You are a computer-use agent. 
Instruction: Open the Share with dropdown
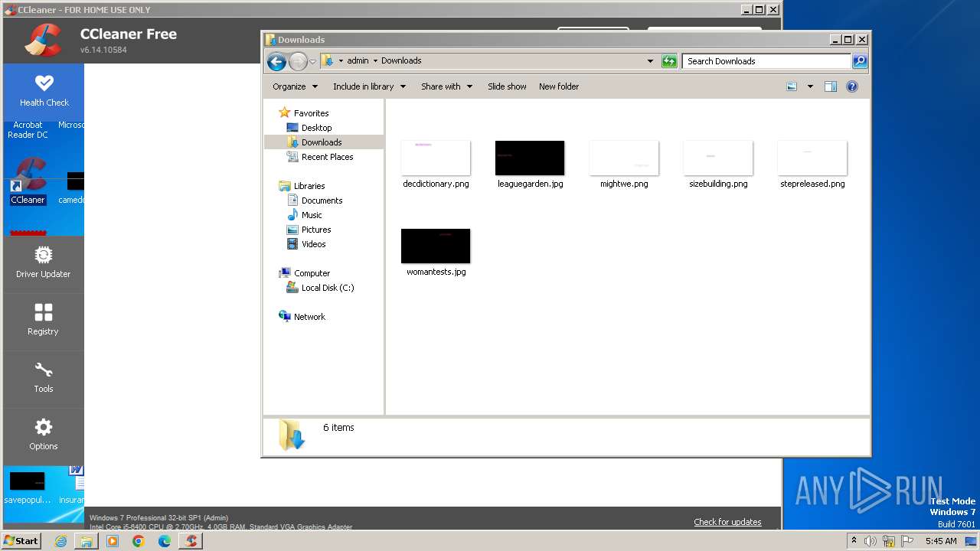[446, 86]
